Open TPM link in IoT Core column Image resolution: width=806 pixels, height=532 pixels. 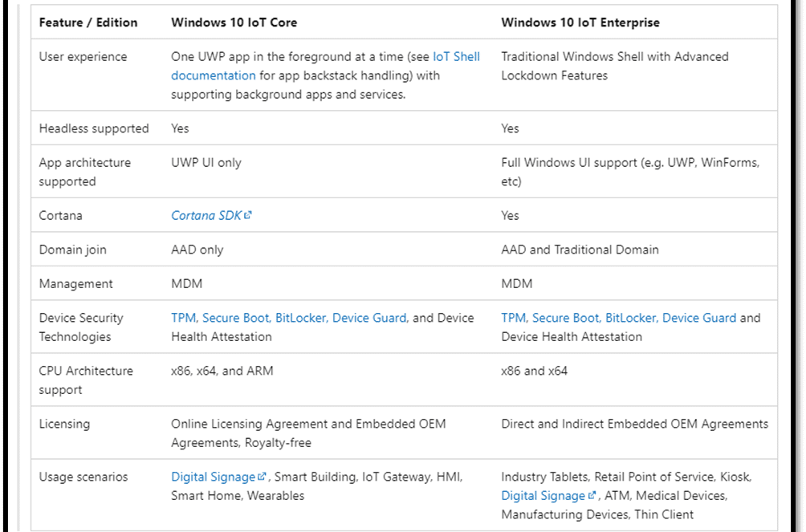coord(184,318)
